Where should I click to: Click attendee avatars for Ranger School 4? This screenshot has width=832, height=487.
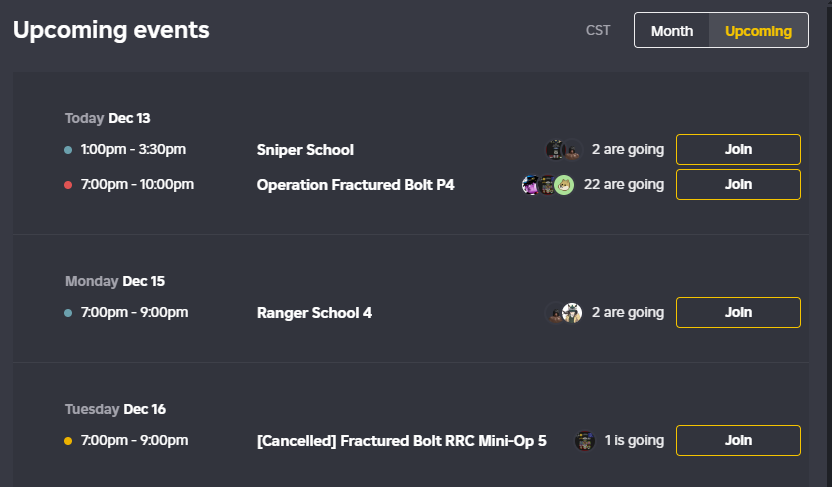pos(564,313)
